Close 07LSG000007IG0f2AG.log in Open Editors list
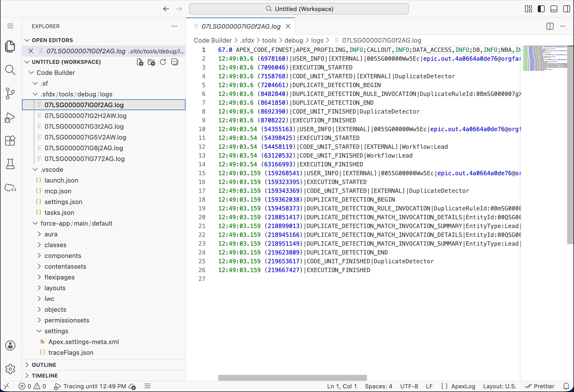574x392 pixels. (31, 51)
